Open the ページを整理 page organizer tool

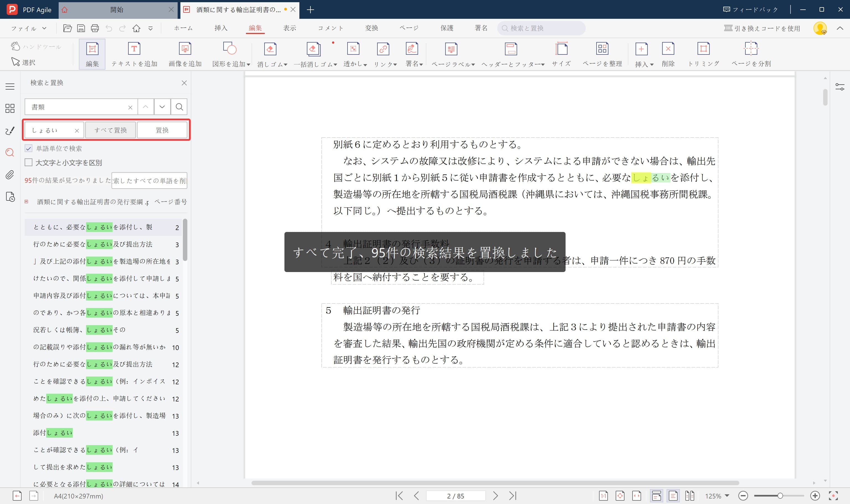coord(603,54)
